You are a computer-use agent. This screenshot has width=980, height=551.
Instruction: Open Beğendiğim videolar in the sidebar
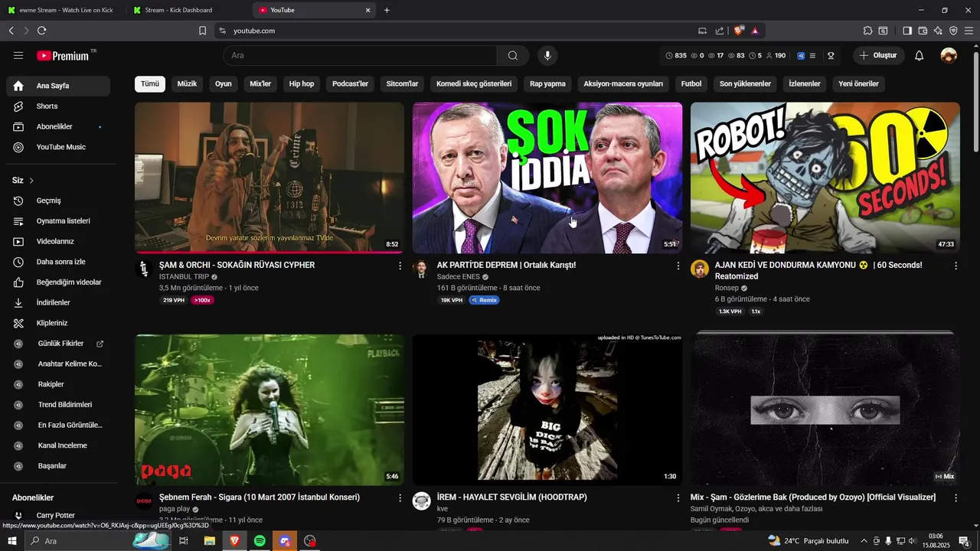click(x=58, y=282)
